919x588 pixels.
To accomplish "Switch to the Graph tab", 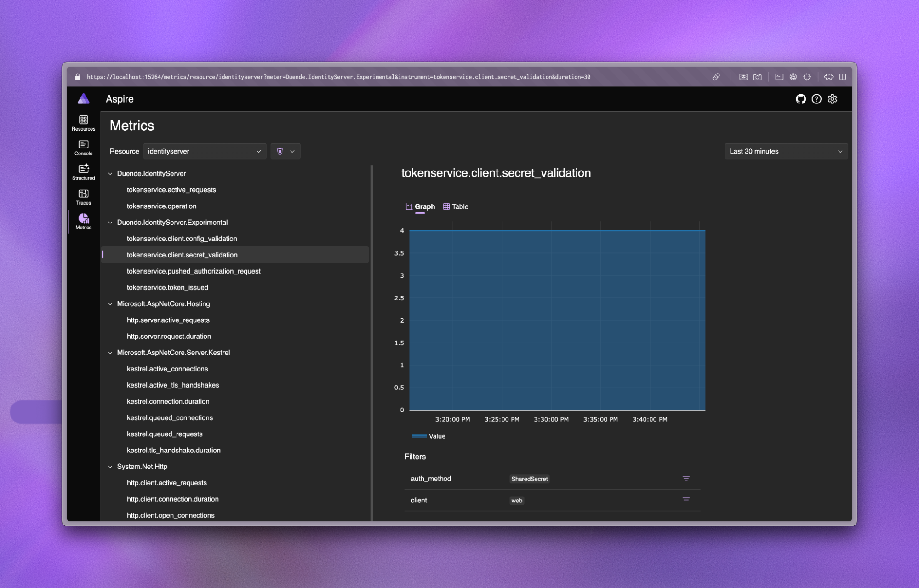I will point(420,206).
